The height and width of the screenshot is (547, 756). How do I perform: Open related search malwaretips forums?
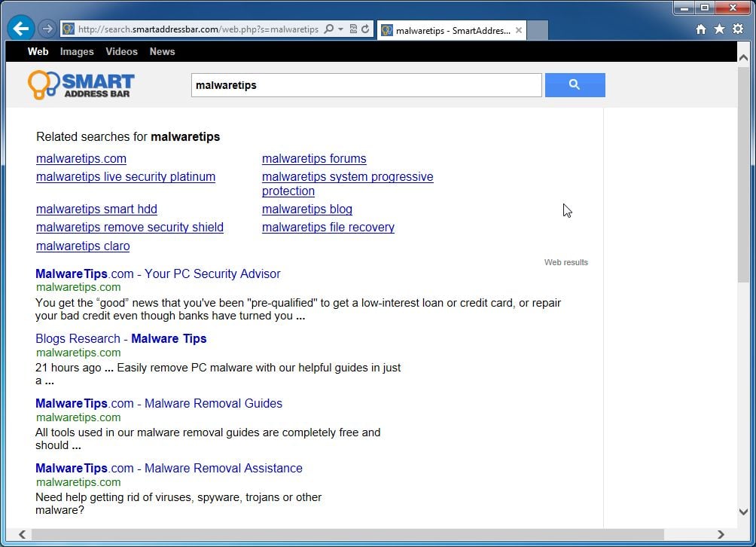314,159
